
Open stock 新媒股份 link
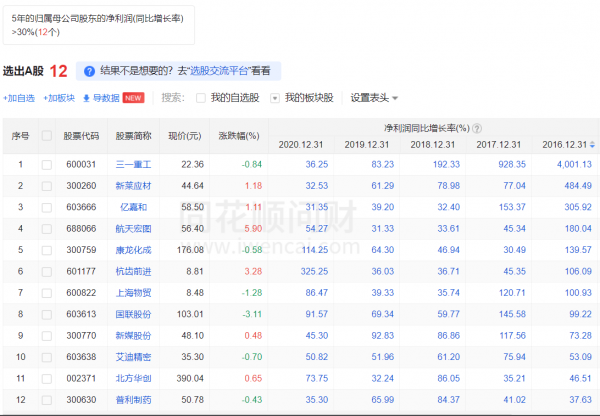pyautogui.click(x=133, y=336)
